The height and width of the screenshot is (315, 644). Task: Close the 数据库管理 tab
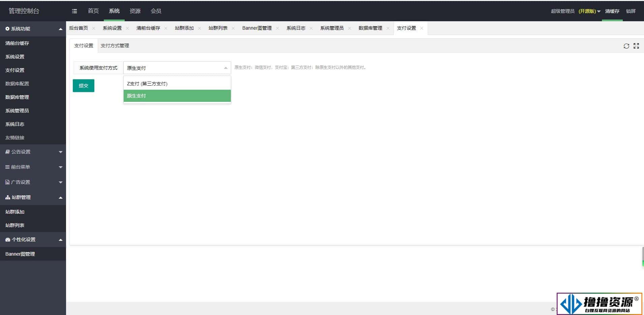pyautogui.click(x=388, y=28)
